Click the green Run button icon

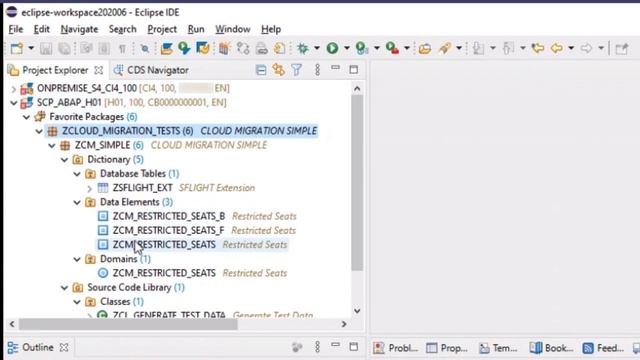pos(332,48)
